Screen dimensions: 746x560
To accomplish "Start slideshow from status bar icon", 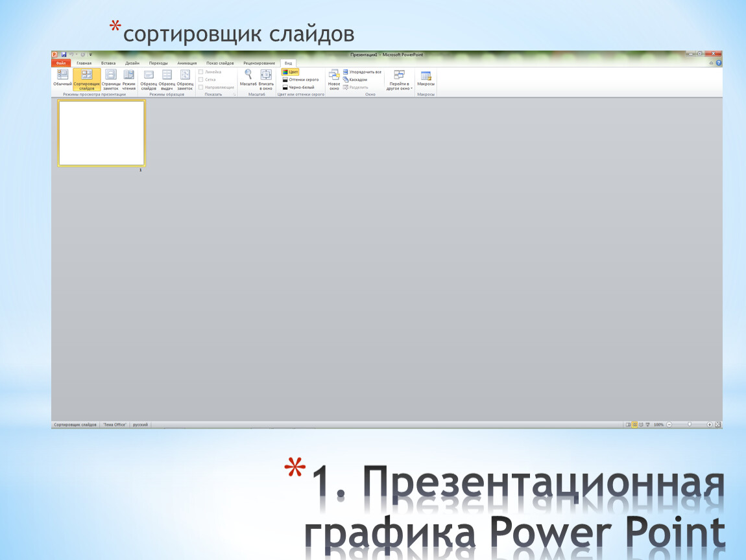I will (647, 425).
